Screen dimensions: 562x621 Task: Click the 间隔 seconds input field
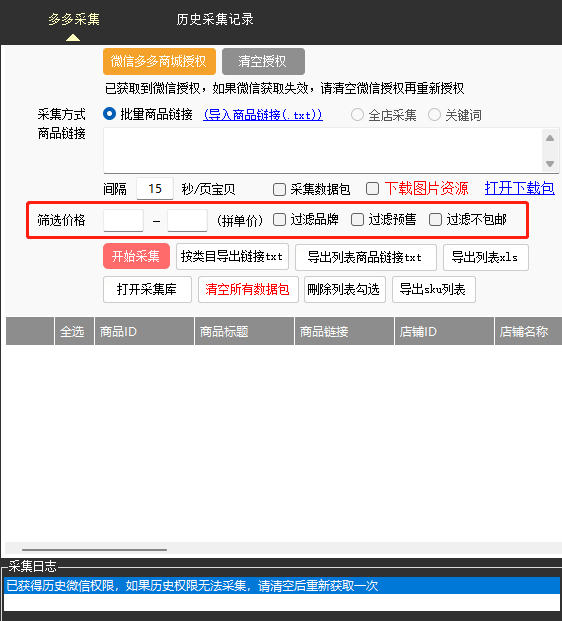pyautogui.click(x=155, y=189)
